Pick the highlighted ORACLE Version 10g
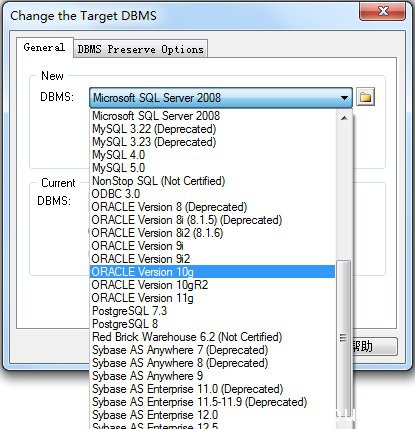 pos(213,272)
